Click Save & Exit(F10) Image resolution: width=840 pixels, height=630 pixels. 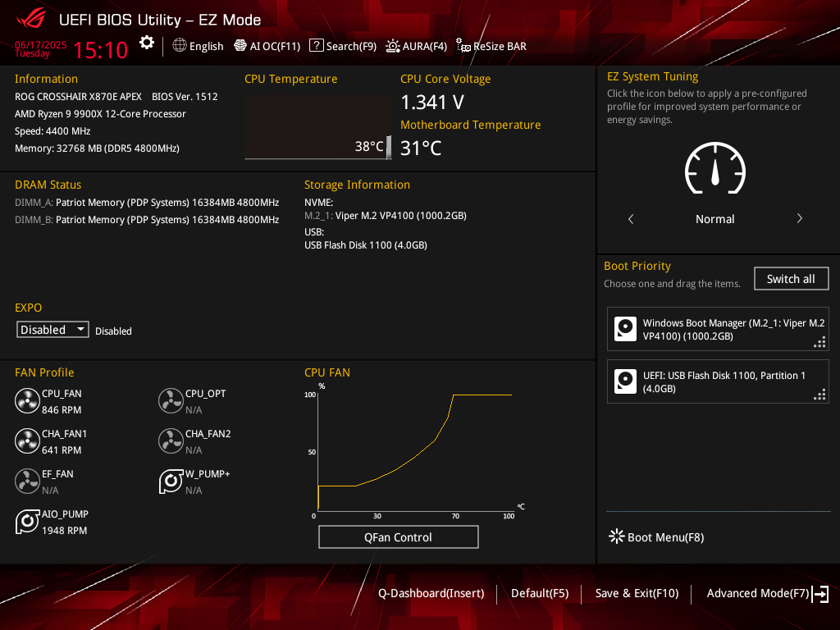(637, 594)
